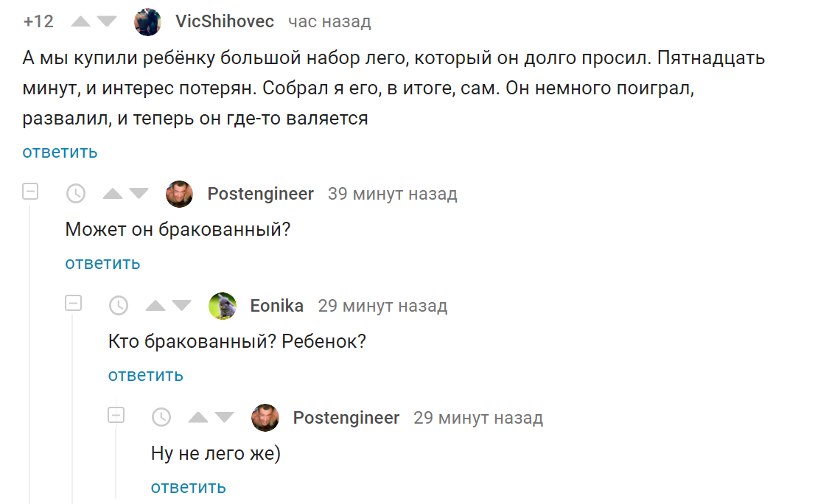The width and height of the screenshot is (815, 504).
Task: Collapse the 'Ну не лего же)' reply
Action: [116, 415]
